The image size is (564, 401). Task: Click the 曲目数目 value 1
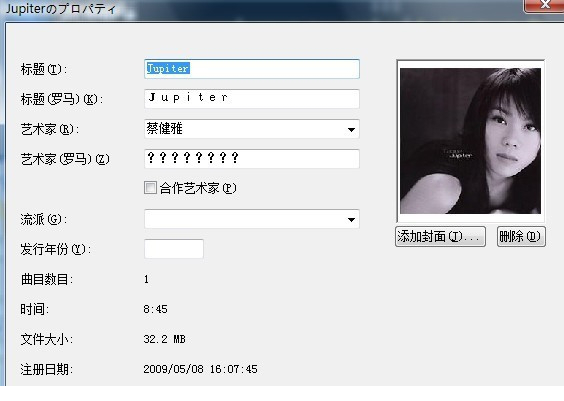point(146,279)
